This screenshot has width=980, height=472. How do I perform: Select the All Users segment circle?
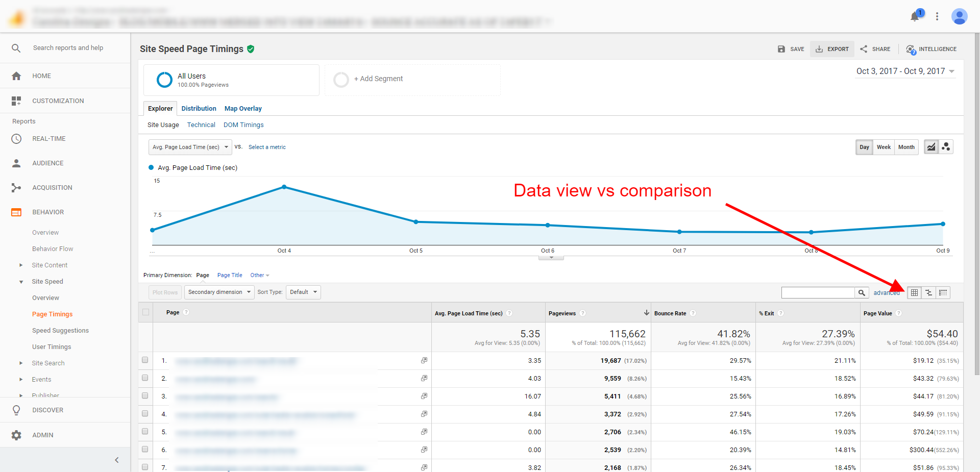point(164,80)
